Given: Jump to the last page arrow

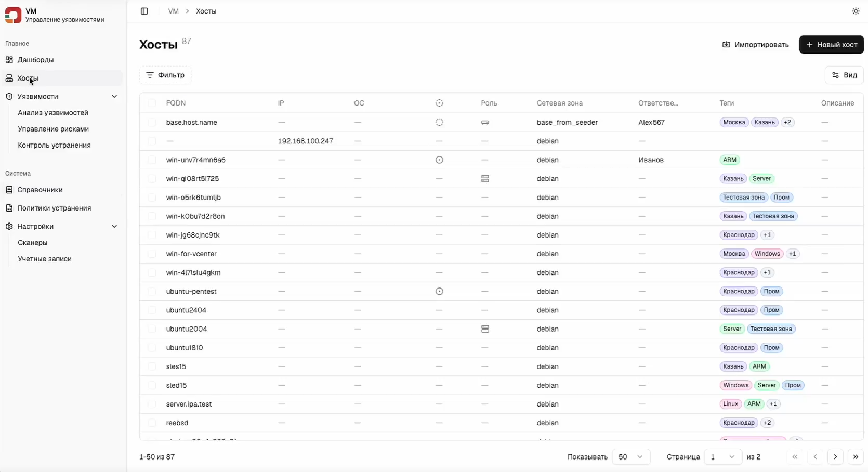Looking at the screenshot, I should point(856,457).
